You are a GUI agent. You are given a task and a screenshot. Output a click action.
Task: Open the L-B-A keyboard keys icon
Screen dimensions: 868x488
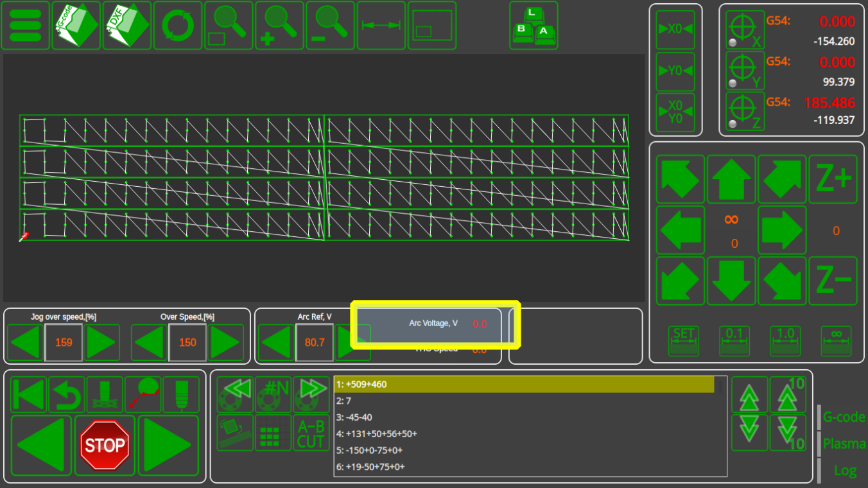pos(534,26)
